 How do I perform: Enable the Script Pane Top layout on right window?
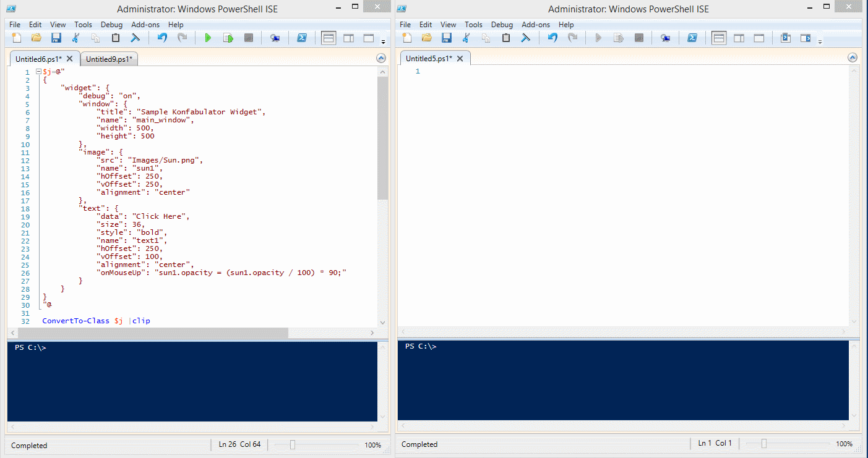pos(719,38)
